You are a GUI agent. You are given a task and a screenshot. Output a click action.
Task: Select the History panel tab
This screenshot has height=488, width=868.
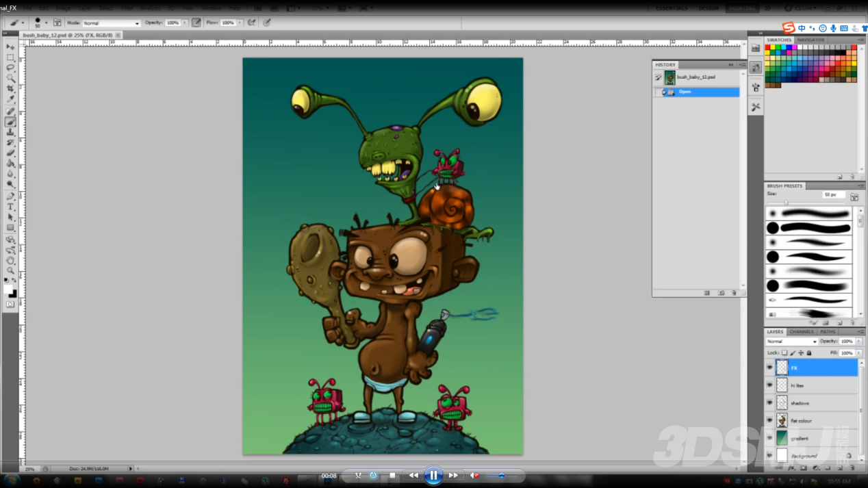point(665,65)
